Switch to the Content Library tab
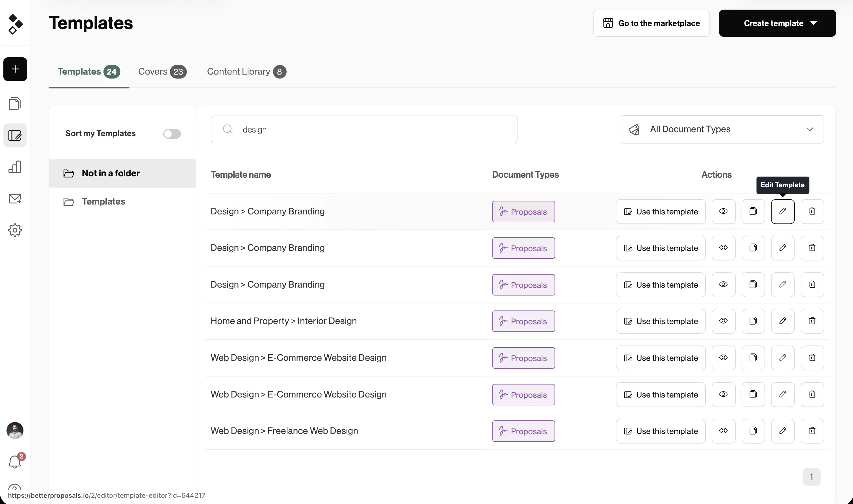The image size is (853, 504). pos(247,72)
